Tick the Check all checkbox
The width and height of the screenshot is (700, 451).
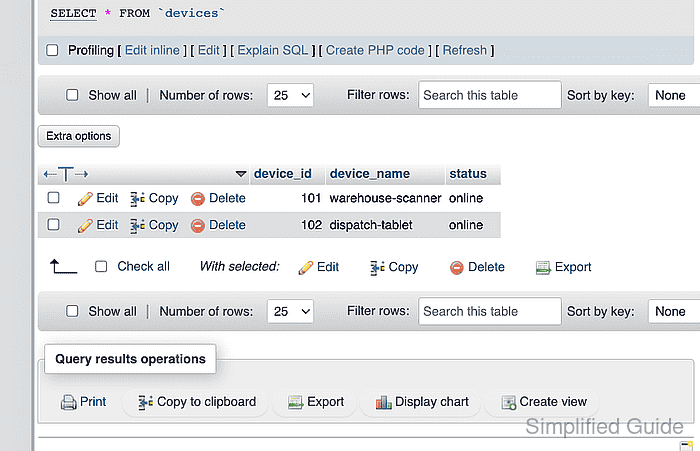[101, 267]
